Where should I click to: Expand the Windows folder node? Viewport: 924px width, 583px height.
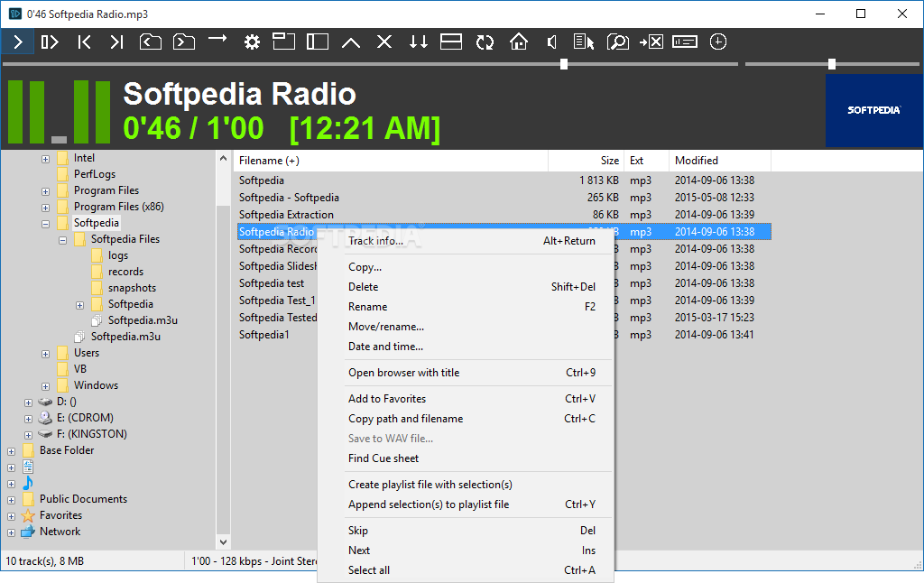point(45,386)
